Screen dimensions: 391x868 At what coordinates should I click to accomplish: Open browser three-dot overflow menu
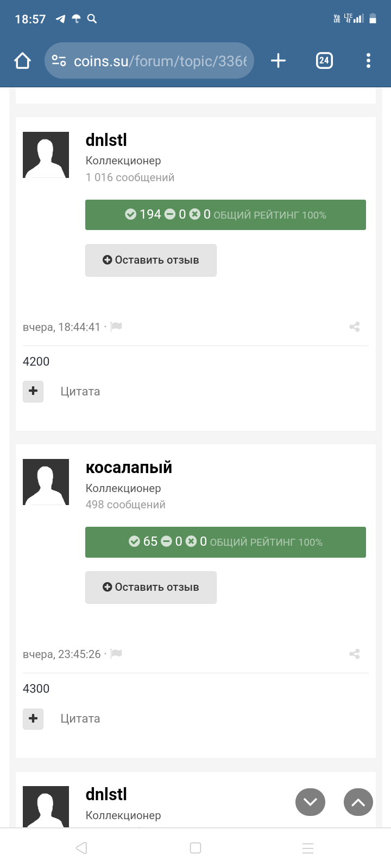point(368,61)
